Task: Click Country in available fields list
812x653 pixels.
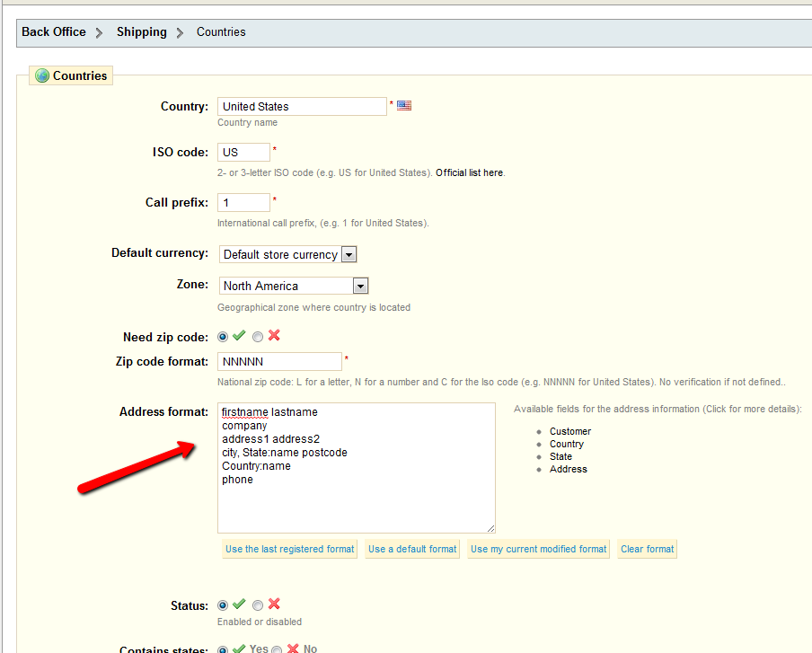Action: tap(567, 444)
